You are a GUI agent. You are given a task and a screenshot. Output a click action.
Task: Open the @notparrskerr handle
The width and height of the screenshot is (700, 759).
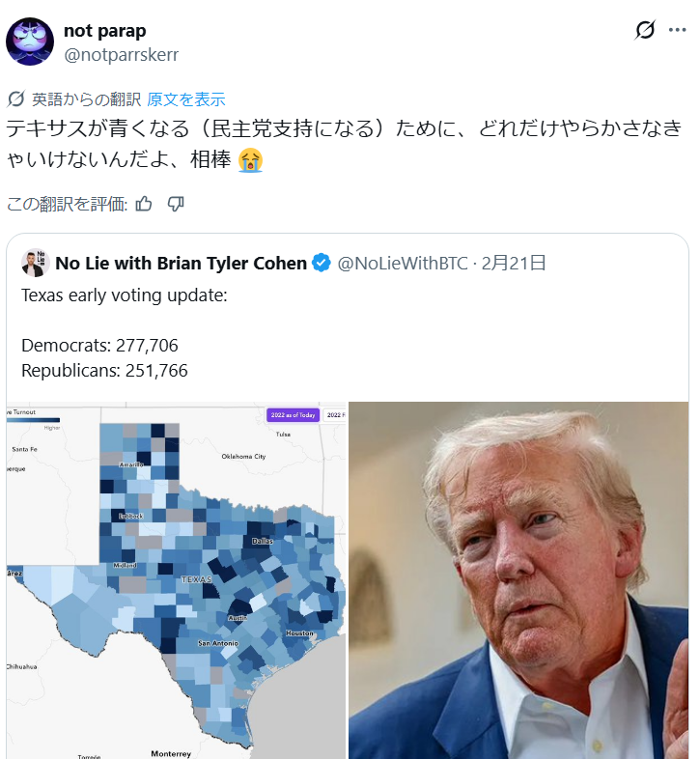click(x=121, y=55)
